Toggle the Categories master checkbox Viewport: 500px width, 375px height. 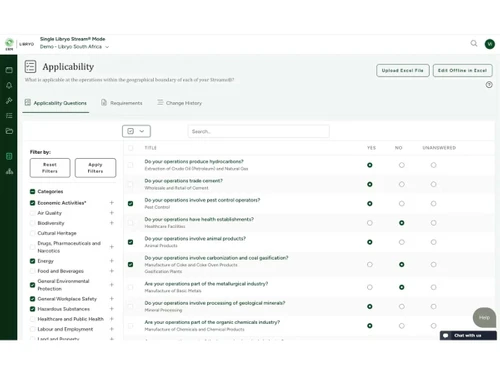click(32, 191)
